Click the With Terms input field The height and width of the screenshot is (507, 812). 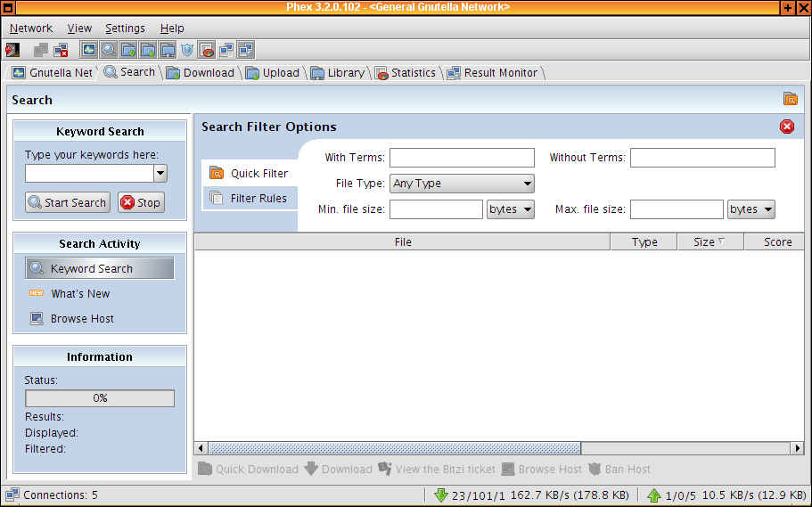(x=462, y=158)
